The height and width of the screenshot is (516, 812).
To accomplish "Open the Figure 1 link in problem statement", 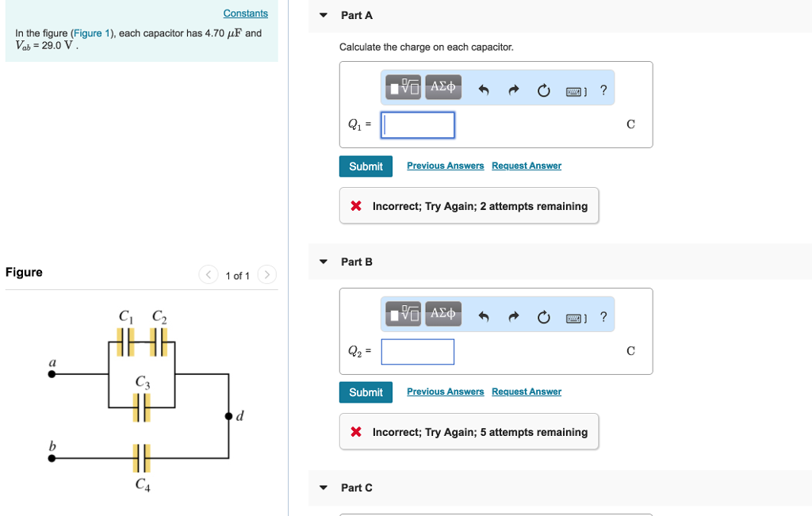I will 92,32.
